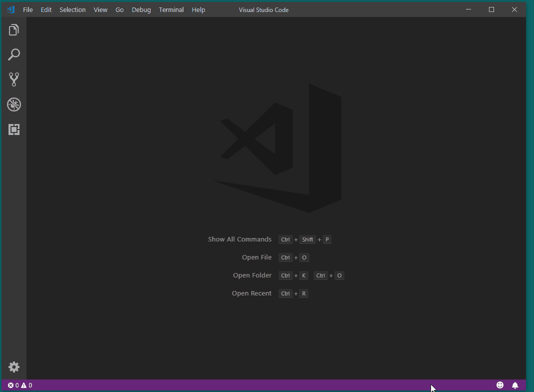Select the Source Control icon
Viewport: 534px width, 392px height.
(13, 79)
